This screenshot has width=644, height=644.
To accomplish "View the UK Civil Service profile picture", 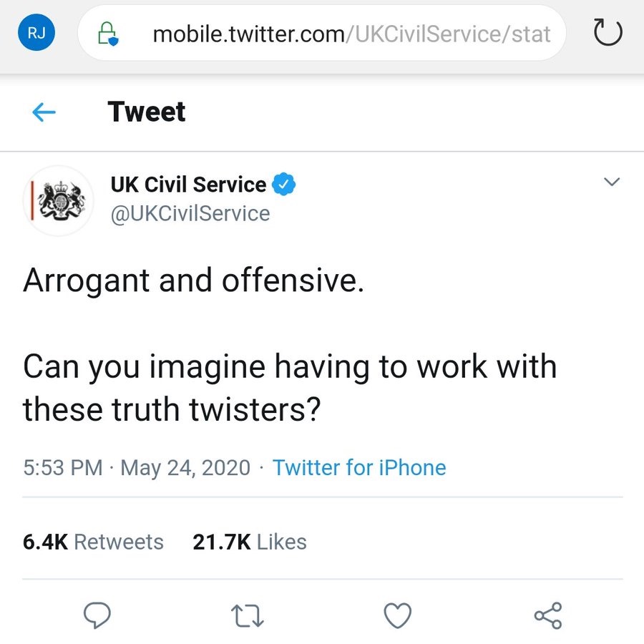I will coord(59,200).
